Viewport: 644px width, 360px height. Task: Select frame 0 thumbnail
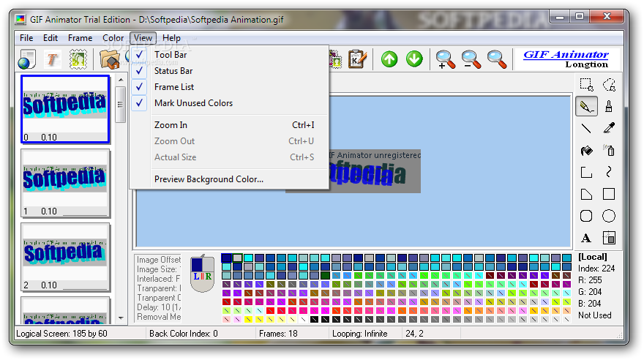[x=65, y=109]
